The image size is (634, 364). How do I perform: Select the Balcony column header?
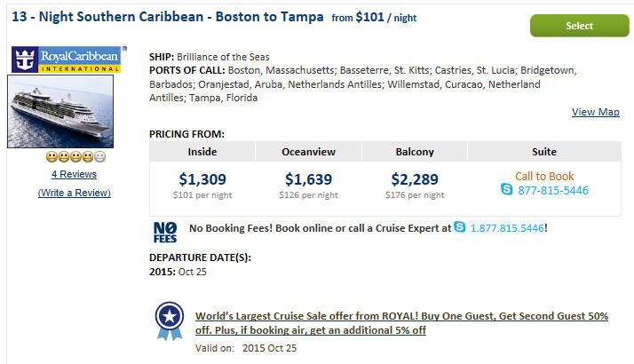[415, 152]
